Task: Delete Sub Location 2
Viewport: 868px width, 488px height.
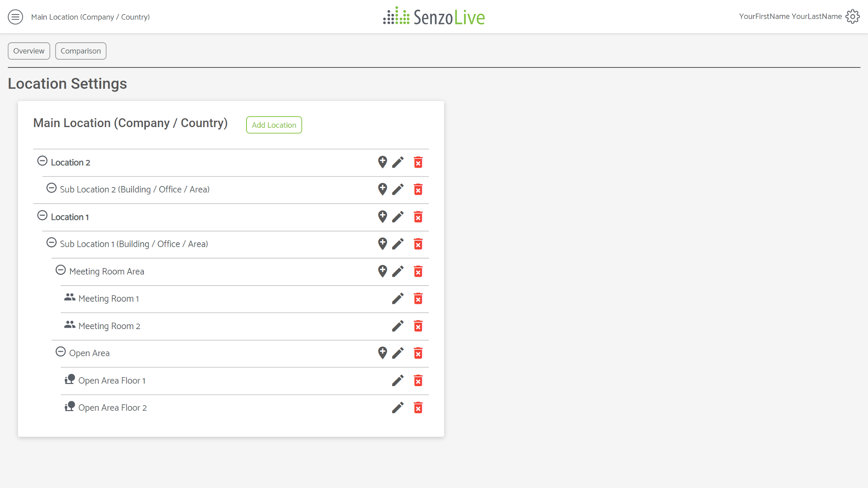Action: pyautogui.click(x=418, y=189)
